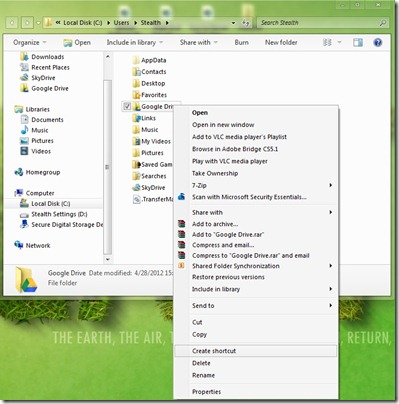Click the Network icon in sidebar

pyautogui.click(x=19, y=245)
